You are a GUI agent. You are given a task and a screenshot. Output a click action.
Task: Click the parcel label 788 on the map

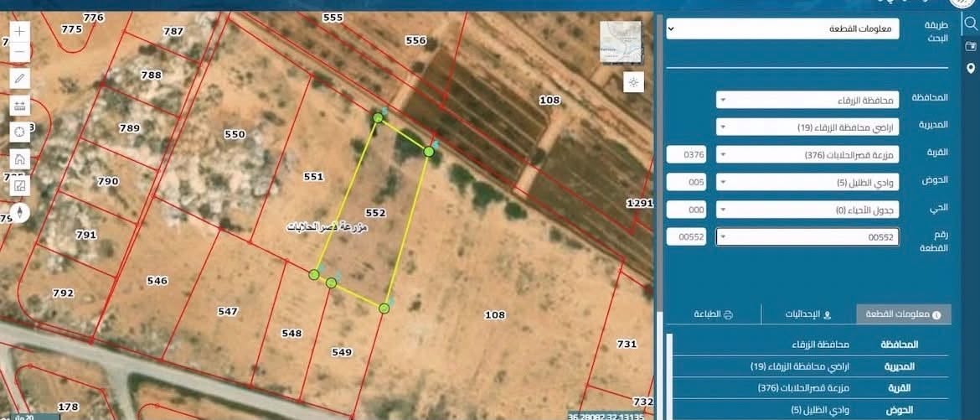click(x=152, y=75)
